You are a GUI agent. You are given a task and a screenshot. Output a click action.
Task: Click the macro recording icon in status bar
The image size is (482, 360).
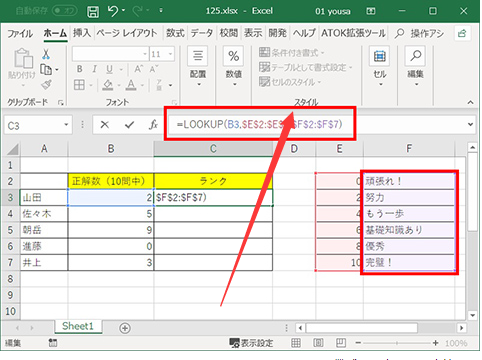pos(53,342)
